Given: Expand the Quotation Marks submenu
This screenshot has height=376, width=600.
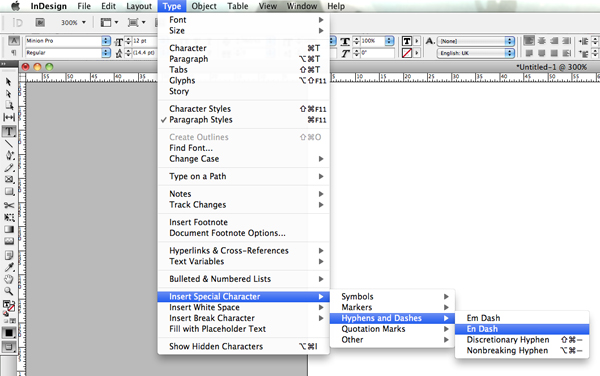Looking at the screenshot, I should tap(392, 329).
